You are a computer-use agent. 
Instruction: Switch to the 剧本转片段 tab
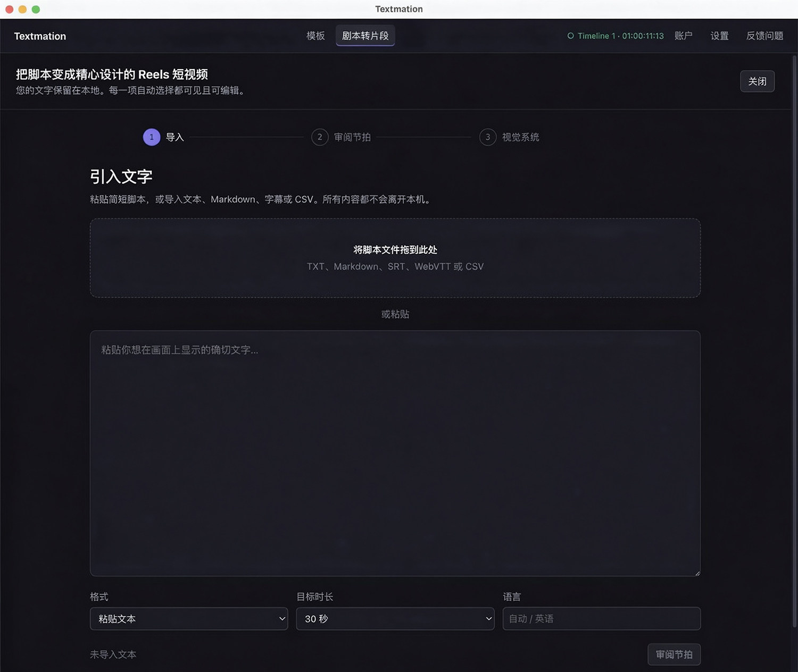365,36
